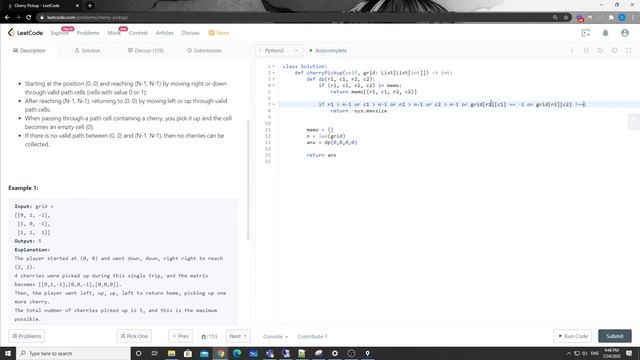
Task: Click the browser back arrow
Action: pyautogui.click(x=7, y=18)
